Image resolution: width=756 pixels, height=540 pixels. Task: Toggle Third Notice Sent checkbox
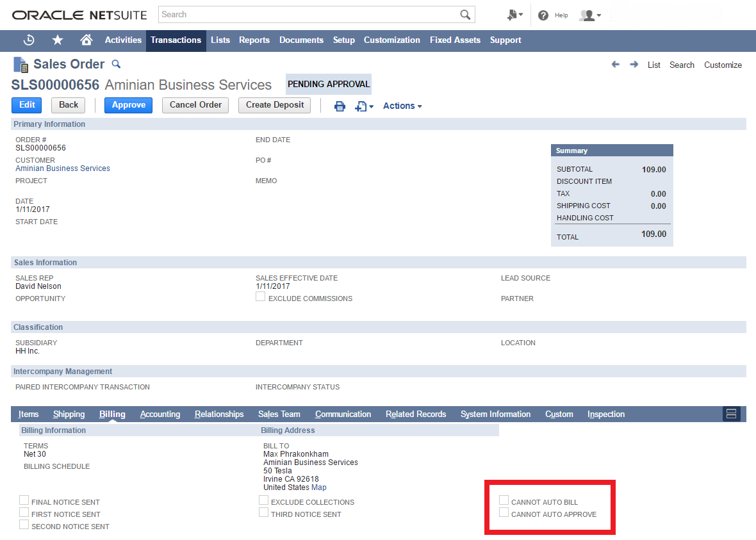tap(264, 512)
